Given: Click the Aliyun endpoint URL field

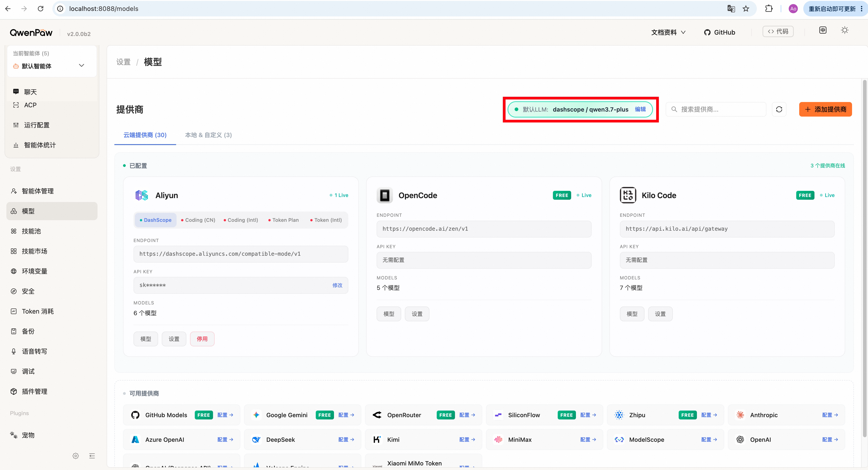Looking at the screenshot, I should [x=241, y=254].
